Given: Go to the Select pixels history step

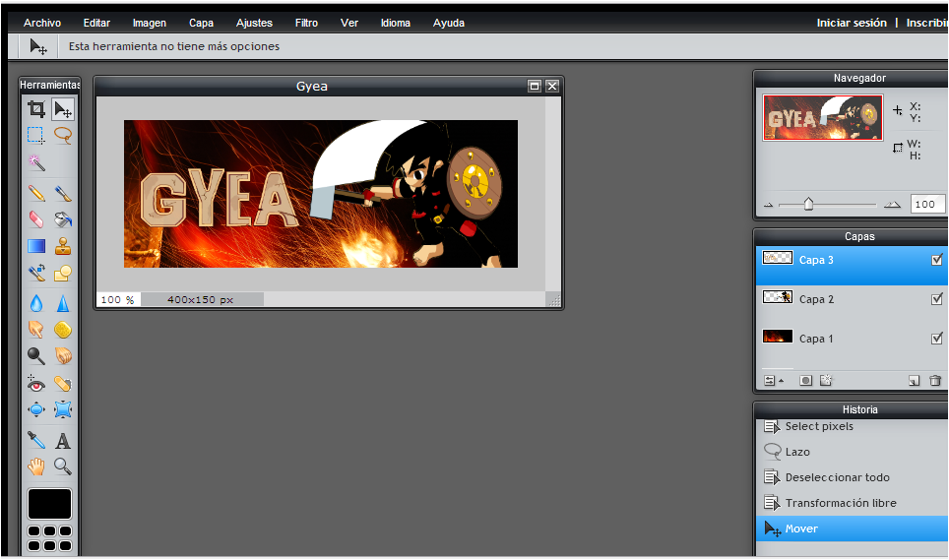Looking at the screenshot, I should click(x=852, y=426).
